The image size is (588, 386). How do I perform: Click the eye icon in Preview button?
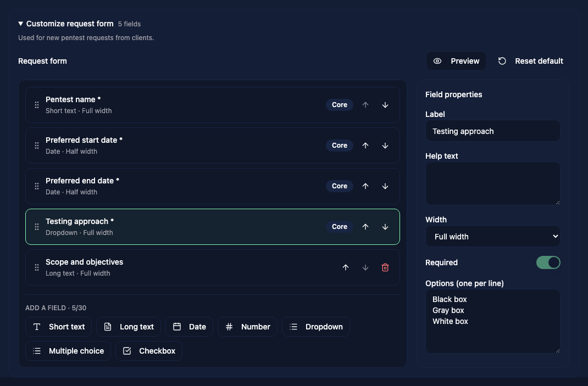(x=437, y=61)
